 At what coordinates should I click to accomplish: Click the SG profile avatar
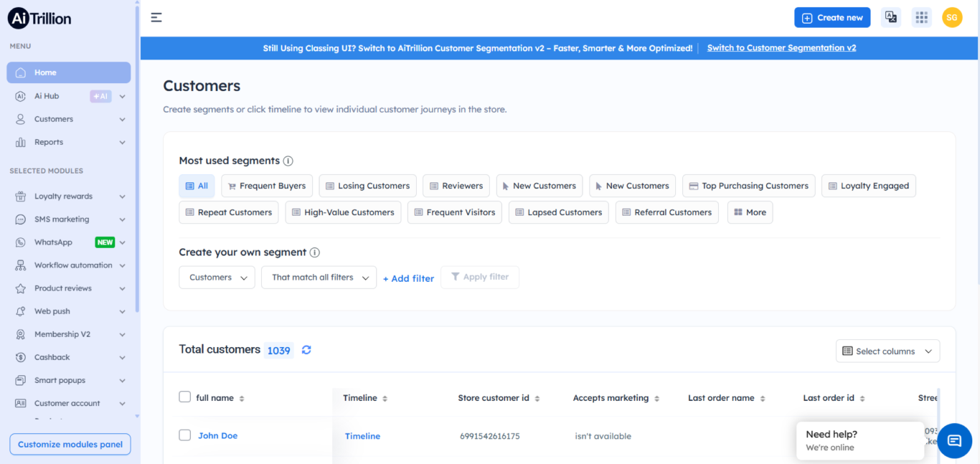(952, 17)
